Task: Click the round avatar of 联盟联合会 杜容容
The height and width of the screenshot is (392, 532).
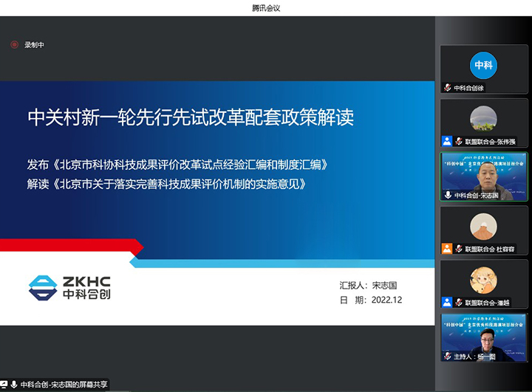Action: (x=483, y=227)
